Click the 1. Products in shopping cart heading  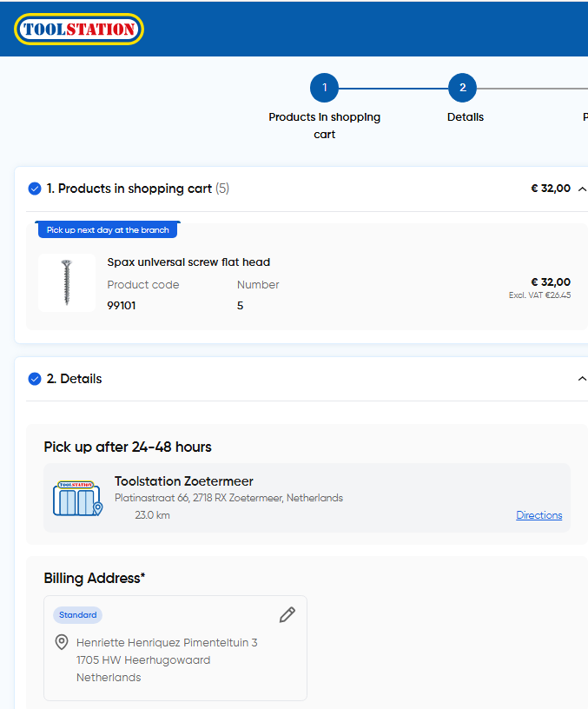click(129, 189)
